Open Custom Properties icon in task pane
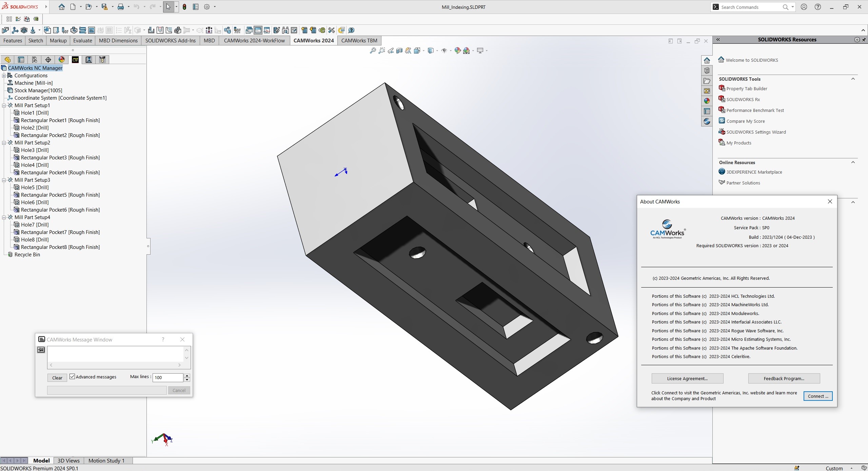868x471 pixels. pos(707,111)
